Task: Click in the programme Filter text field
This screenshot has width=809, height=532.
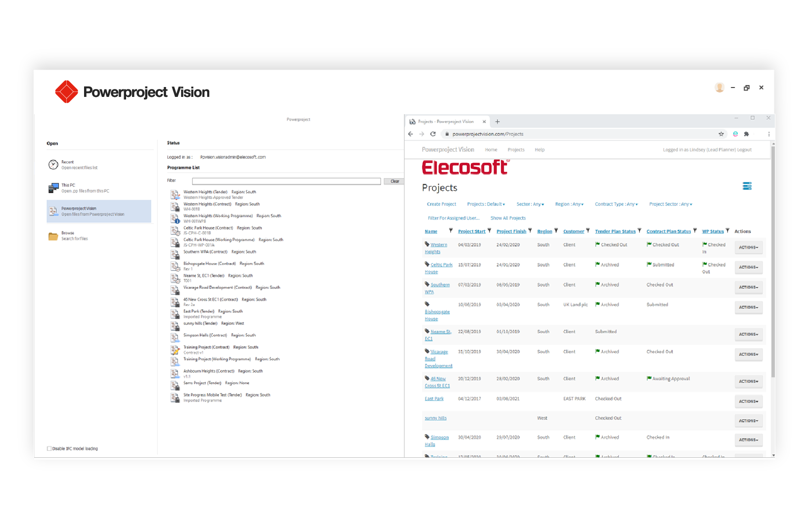Action: click(x=286, y=181)
